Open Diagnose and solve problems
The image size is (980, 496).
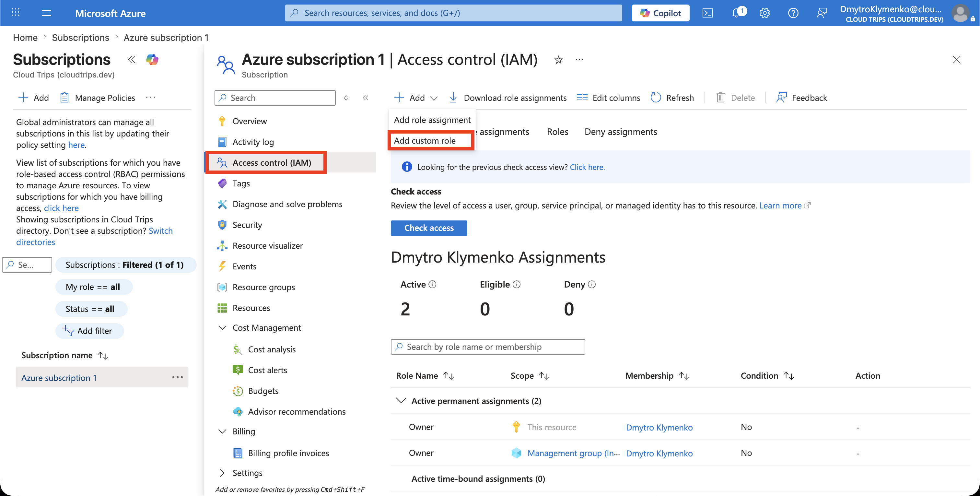click(x=287, y=204)
